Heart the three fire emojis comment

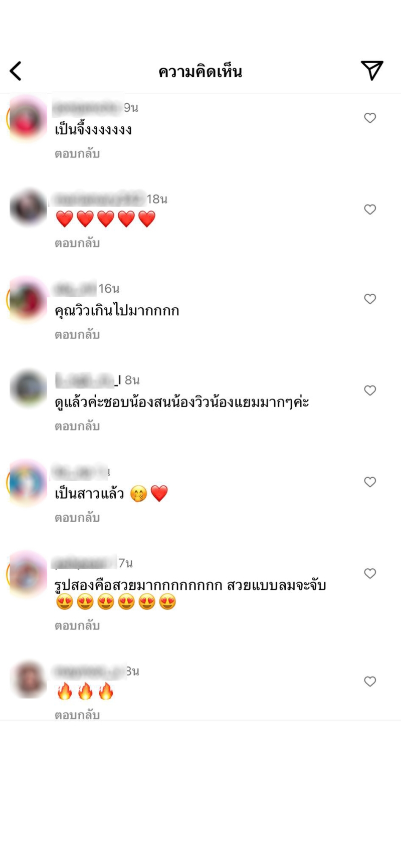pos(370,682)
